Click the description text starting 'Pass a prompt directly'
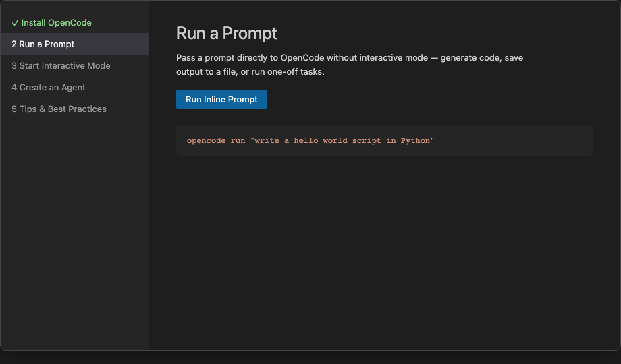The width and height of the screenshot is (621, 364). [x=350, y=65]
